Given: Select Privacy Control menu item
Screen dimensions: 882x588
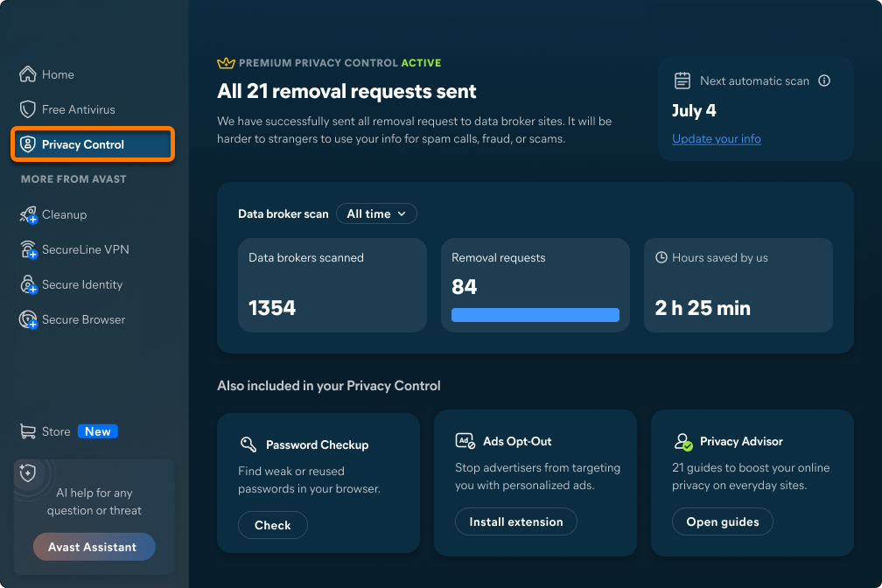Looking at the screenshot, I should [93, 144].
